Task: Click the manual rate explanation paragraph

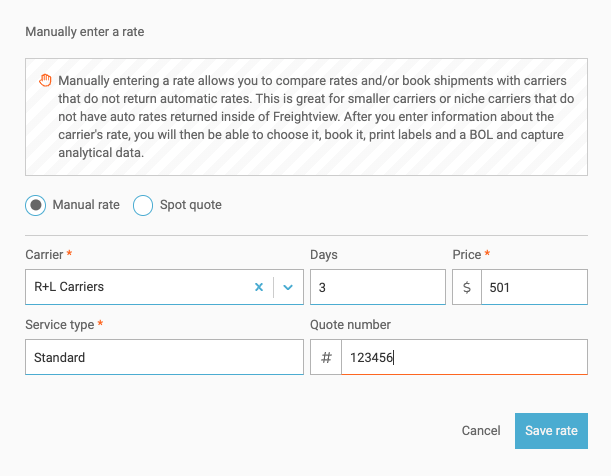Action: click(310, 116)
